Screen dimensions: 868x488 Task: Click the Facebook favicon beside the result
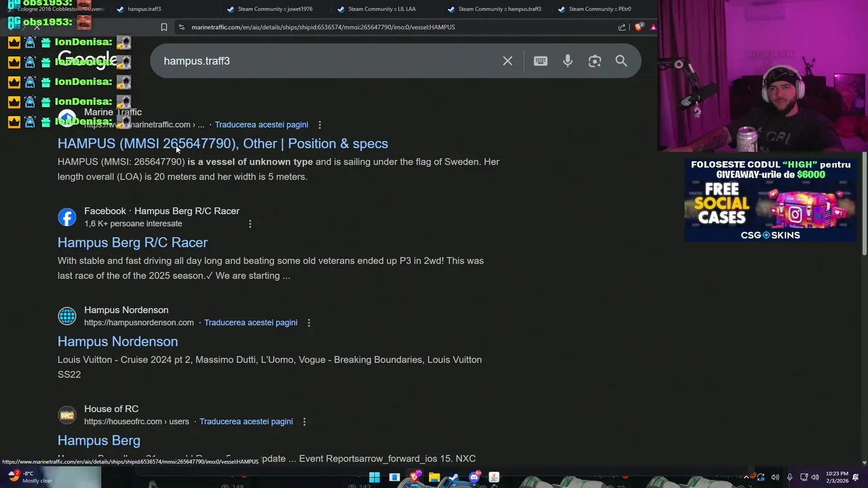pos(67,217)
